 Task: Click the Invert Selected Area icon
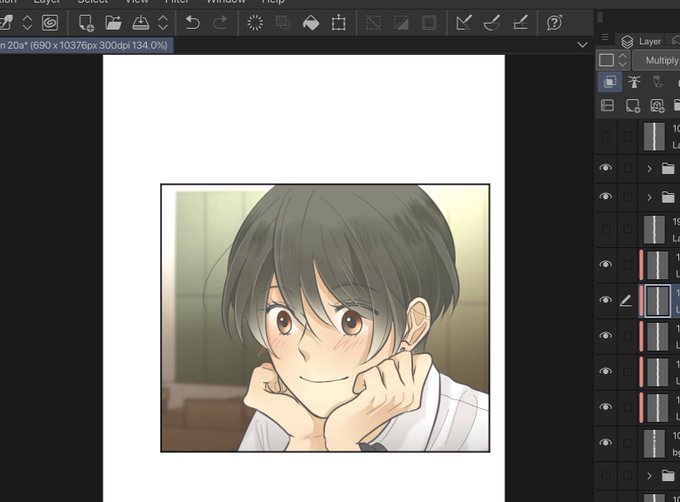[x=401, y=23]
